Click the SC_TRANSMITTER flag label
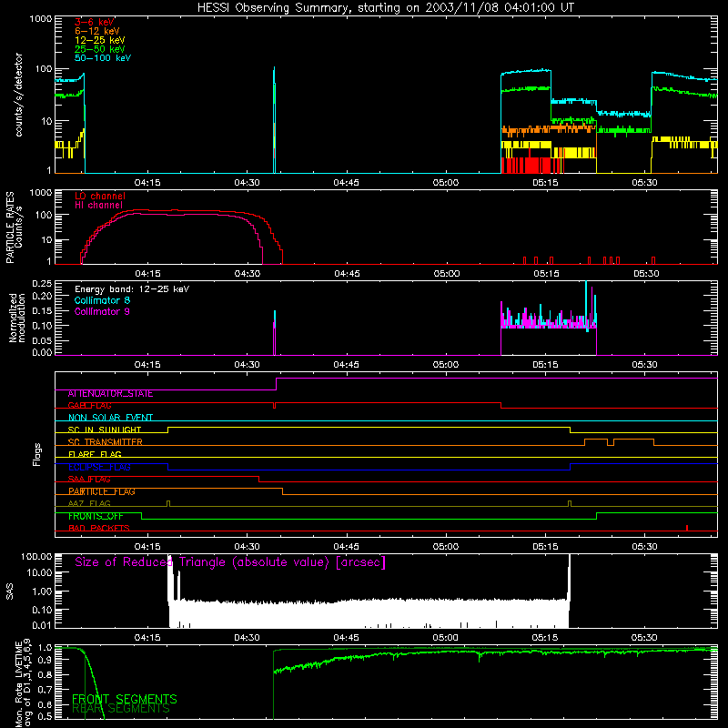 (x=106, y=442)
